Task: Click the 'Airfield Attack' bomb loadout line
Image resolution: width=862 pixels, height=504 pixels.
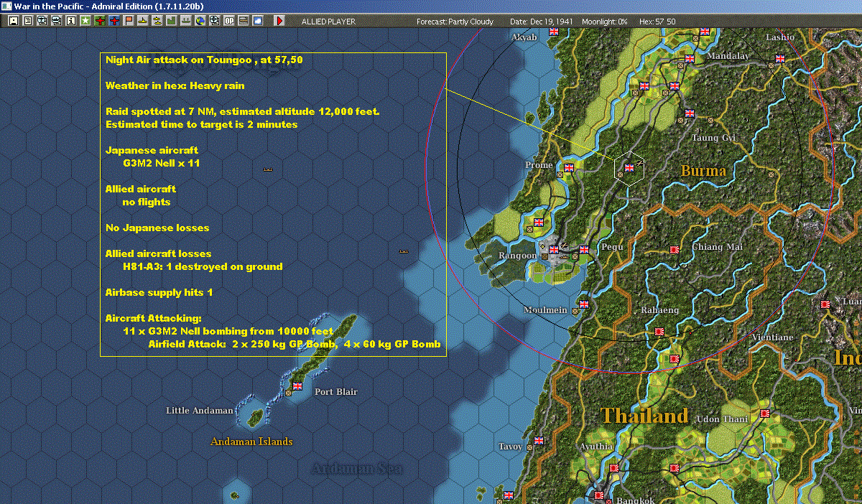Action: tap(295, 345)
